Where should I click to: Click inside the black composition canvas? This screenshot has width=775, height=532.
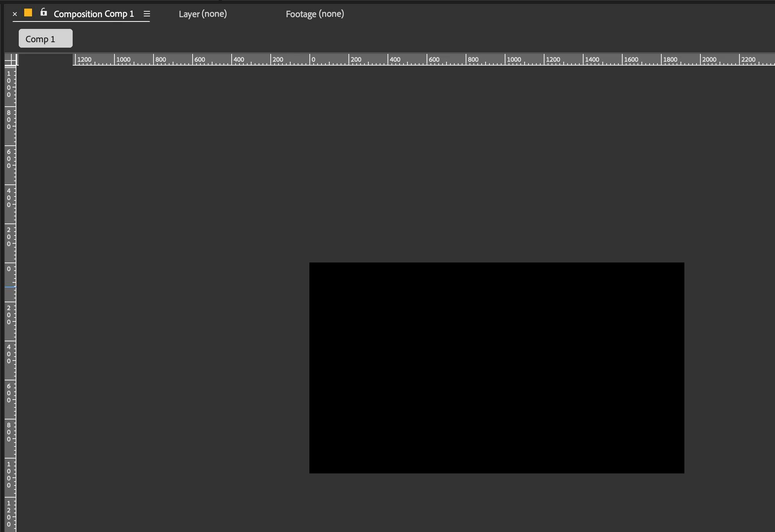click(x=496, y=368)
